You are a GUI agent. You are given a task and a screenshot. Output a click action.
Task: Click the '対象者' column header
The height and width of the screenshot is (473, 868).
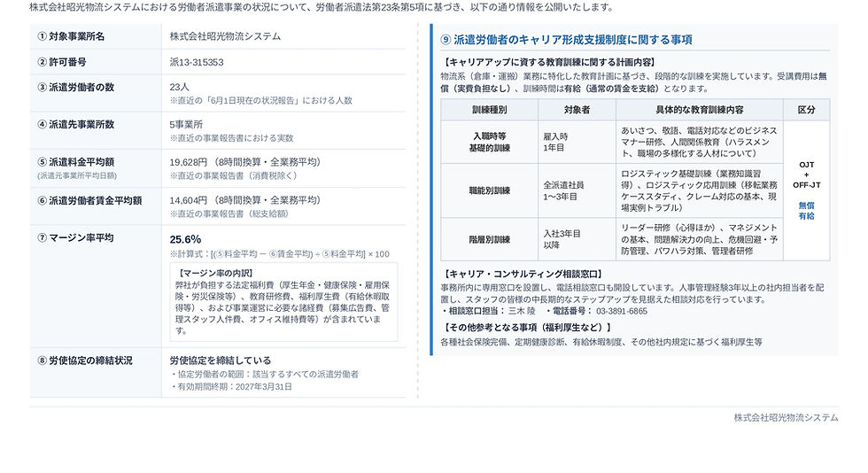pos(577,110)
